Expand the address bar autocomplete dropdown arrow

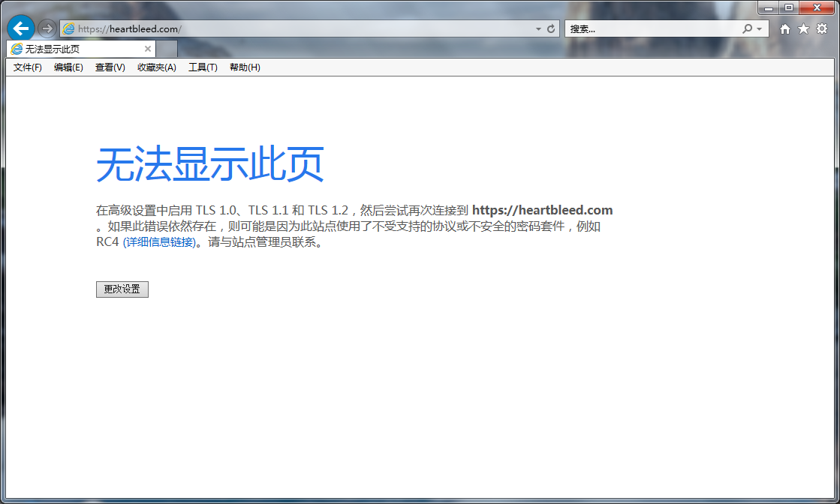coord(538,28)
